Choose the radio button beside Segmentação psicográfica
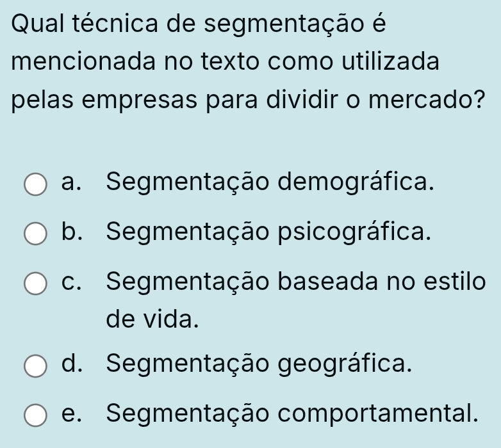Screen dimensions: 501x448 pyautogui.click(x=36, y=234)
